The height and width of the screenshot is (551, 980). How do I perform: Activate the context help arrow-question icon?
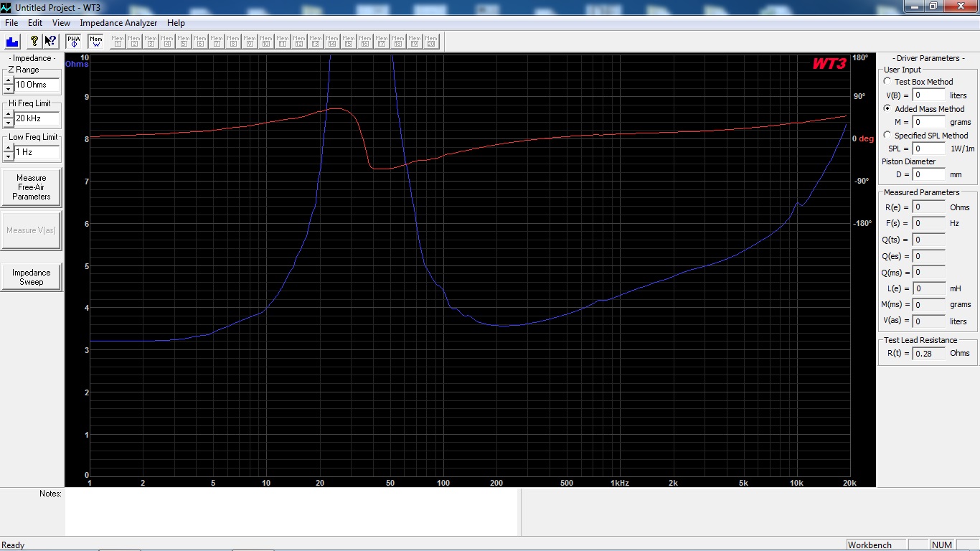click(x=50, y=42)
